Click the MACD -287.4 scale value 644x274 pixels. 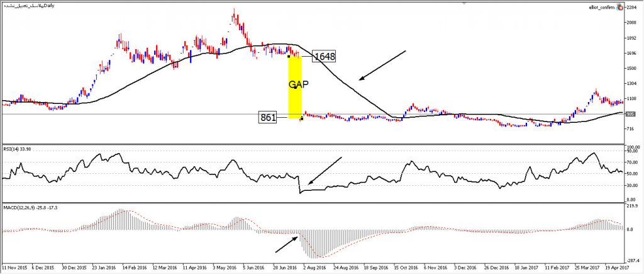[632, 260]
